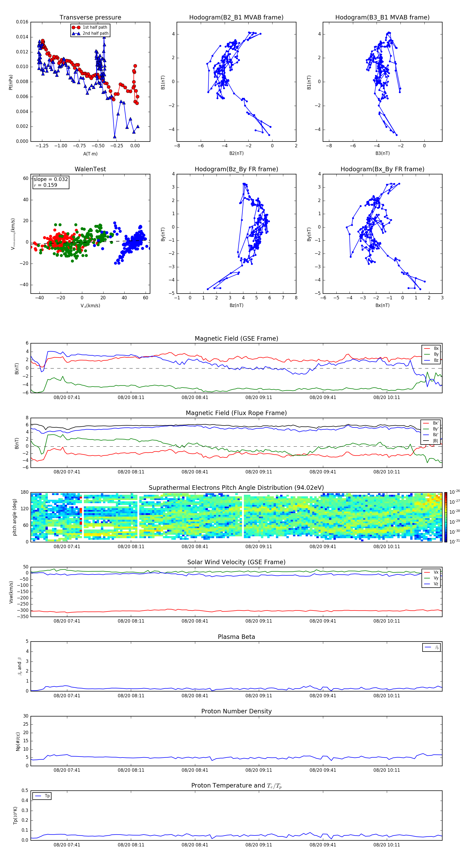The width and height of the screenshot is (473, 868).
Task: Select Bz' in Flux Rope legend
Action: [x=431, y=435]
